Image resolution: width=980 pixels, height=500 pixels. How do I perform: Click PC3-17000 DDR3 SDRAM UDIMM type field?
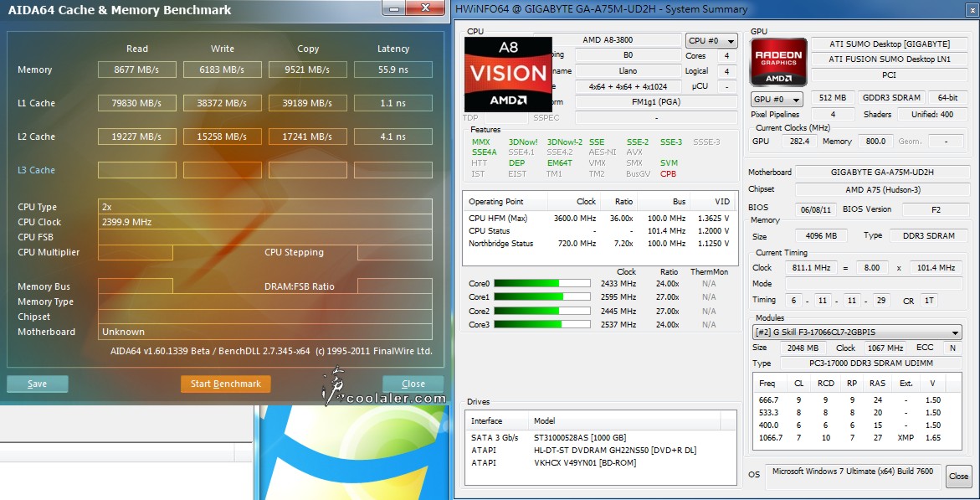[870, 363]
